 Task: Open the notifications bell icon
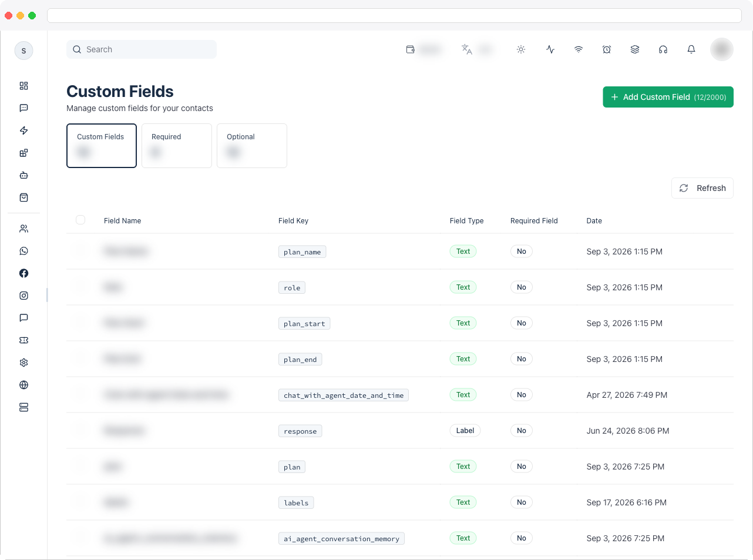(691, 49)
